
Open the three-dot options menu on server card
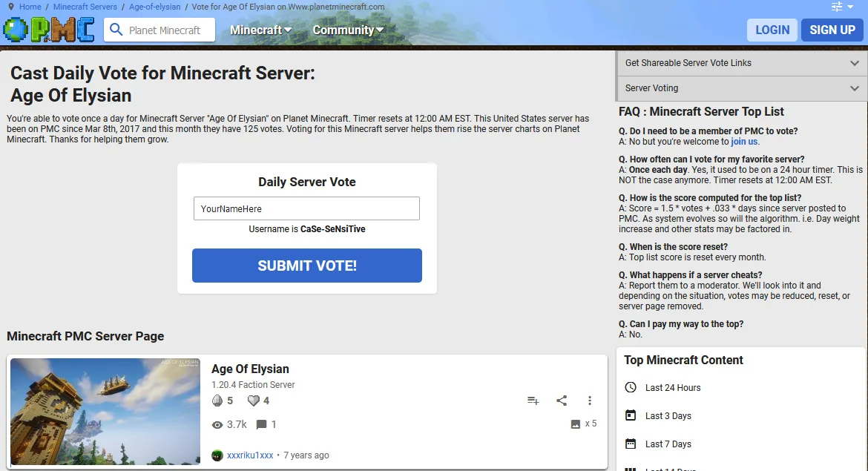pyautogui.click(x=590, y=400)
